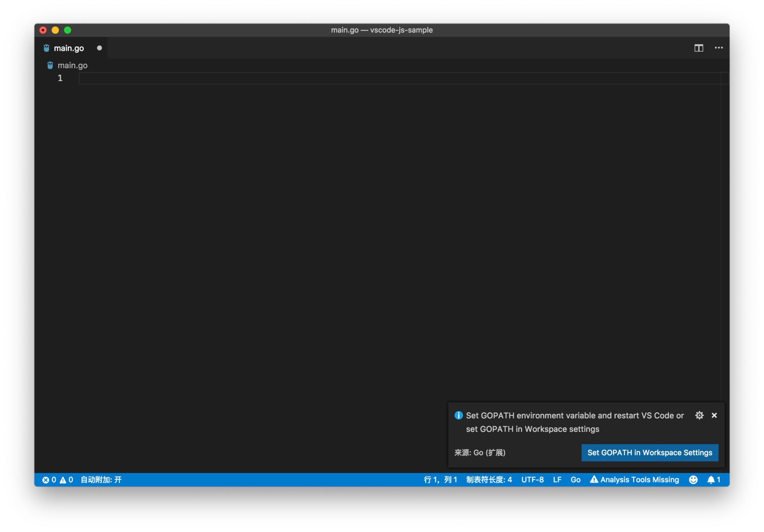The image size is (764, 532).
Task: Click into editor line 1
Action: (x=358, y=78)
